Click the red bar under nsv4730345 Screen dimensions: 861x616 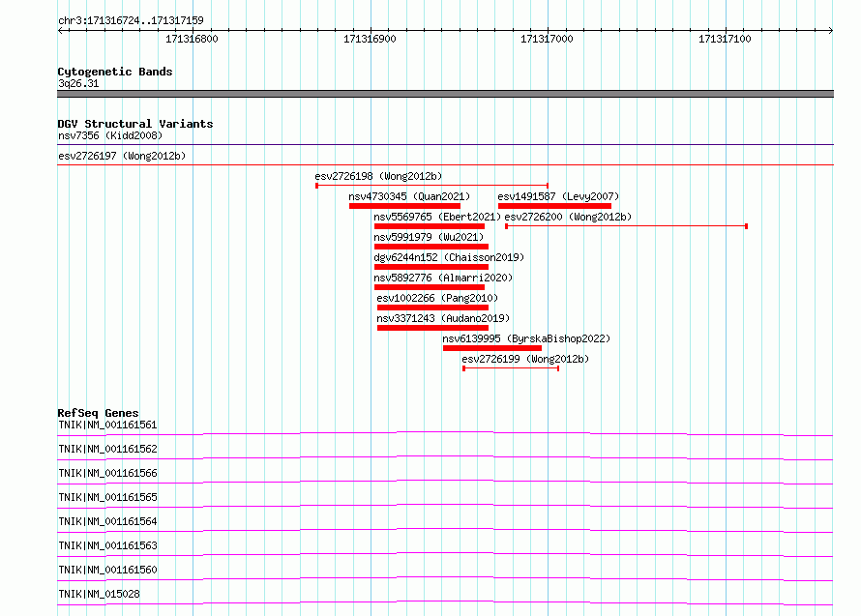click(404, 206)
